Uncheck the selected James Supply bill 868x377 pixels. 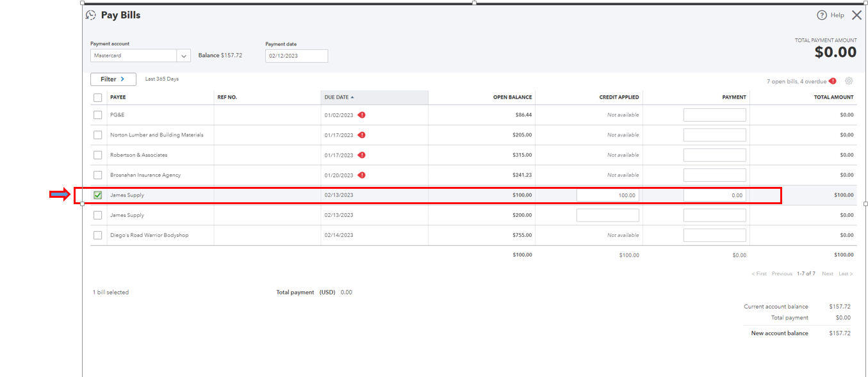coord(97,195)
